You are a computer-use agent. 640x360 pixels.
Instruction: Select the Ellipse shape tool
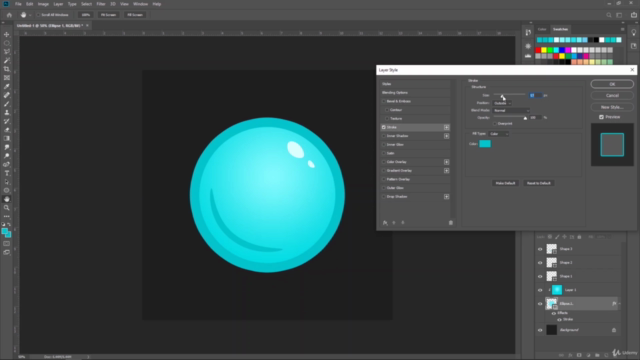pyautogui.click(x=7, y=190)
